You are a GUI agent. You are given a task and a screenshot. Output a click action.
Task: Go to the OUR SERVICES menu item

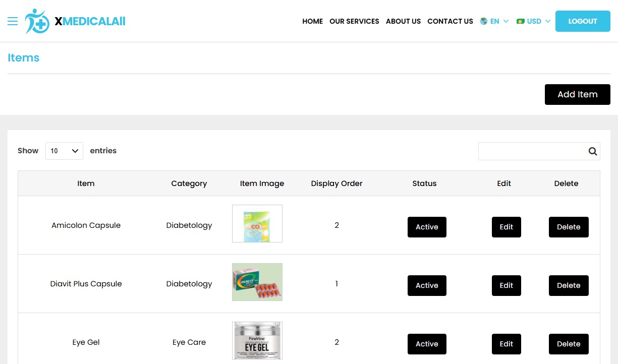point(354,21)
